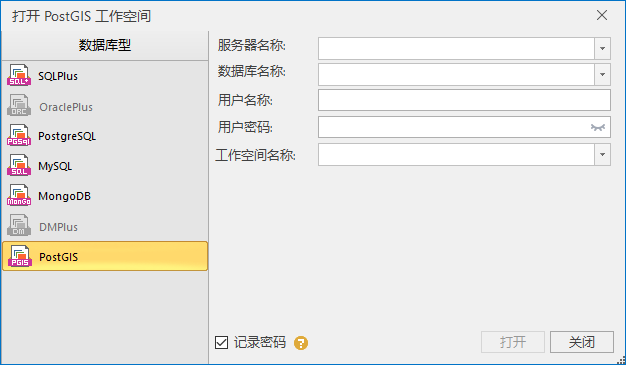Close the PostGIS workspace dialog
This screenshot has width=626, height=365.
[602, 15]
